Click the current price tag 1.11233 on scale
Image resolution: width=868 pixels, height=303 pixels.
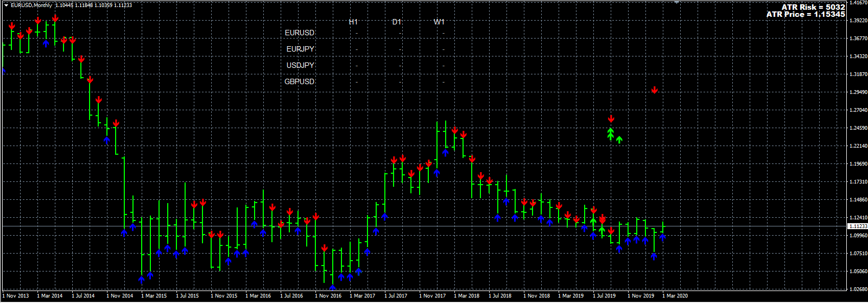pyautogui.click(x=858, y=226)
